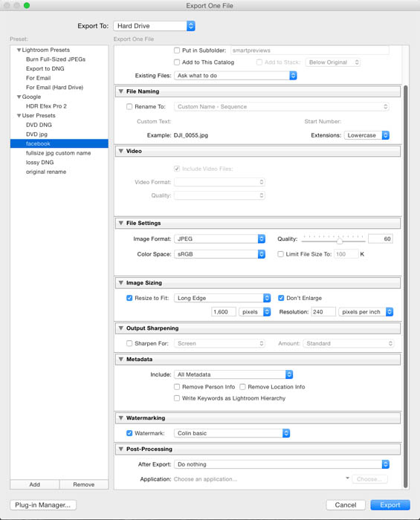
Task: Select For Email (Hard Drive) preset
Action: tap(54, 87)
